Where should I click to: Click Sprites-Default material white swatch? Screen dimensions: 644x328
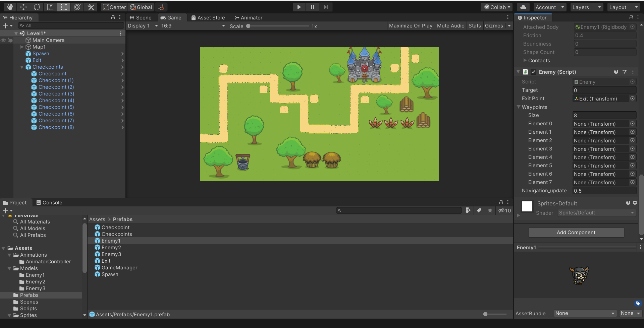(527, 206)
